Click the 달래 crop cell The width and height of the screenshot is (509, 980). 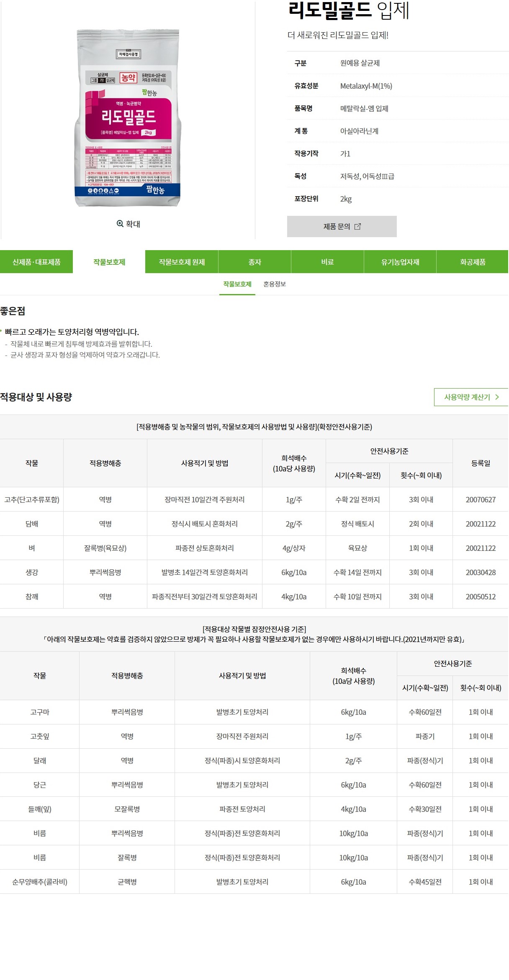(40, 760)
